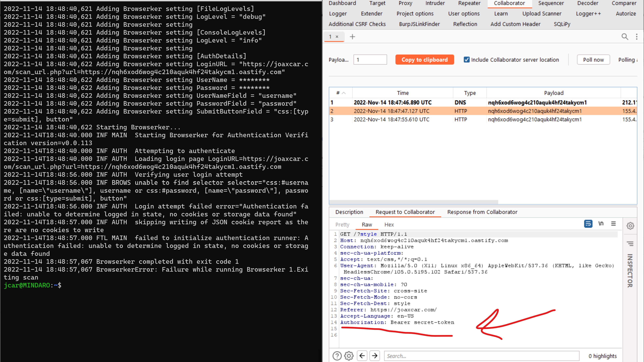Open the message editor hamburger menu
Image resolution: width=644 pixels, height=362 pixels.
tap(613, 224)
